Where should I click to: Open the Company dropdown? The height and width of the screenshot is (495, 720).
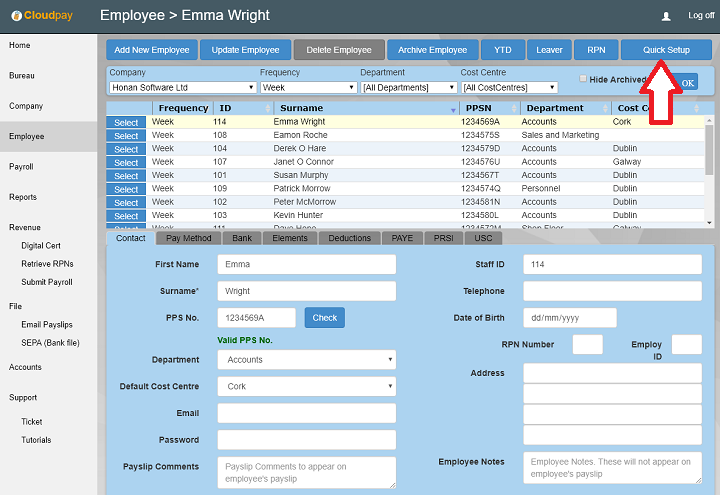click(x=182, y=88)
